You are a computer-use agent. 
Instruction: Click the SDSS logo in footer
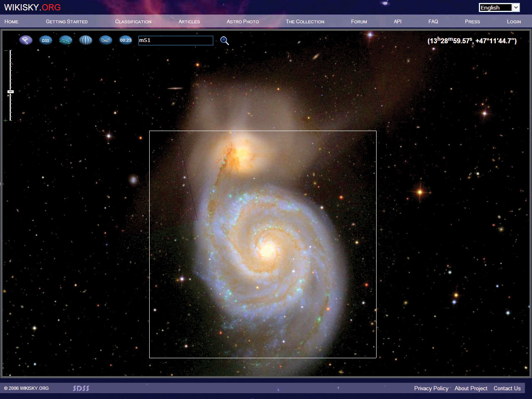(x=81, y=388)
